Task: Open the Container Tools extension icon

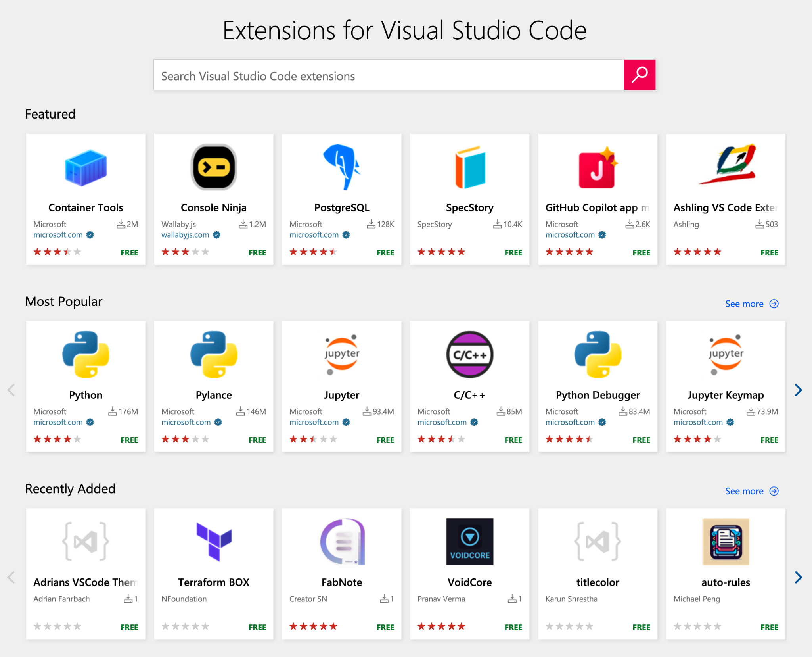Action: click(x=86, y=167)
